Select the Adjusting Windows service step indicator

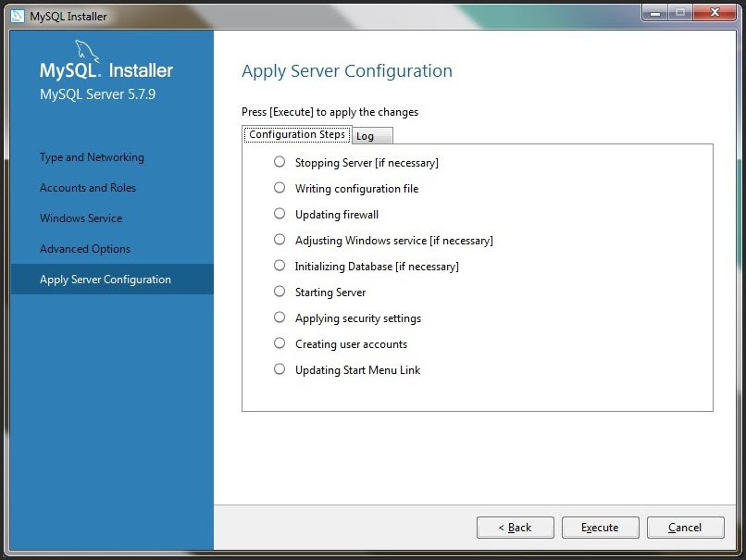(x=280, y=240)
